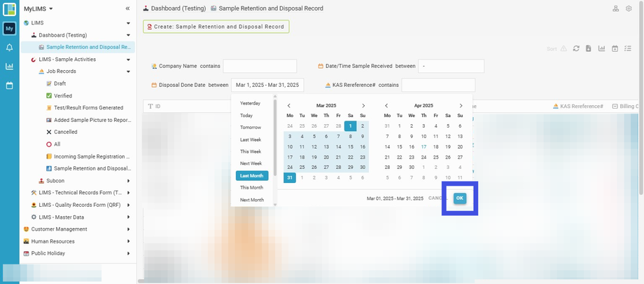The width and height of the screenshot is (644, 284).
Task: Click previous arrow beside Apr 2025 header
Action: (386, 106)
